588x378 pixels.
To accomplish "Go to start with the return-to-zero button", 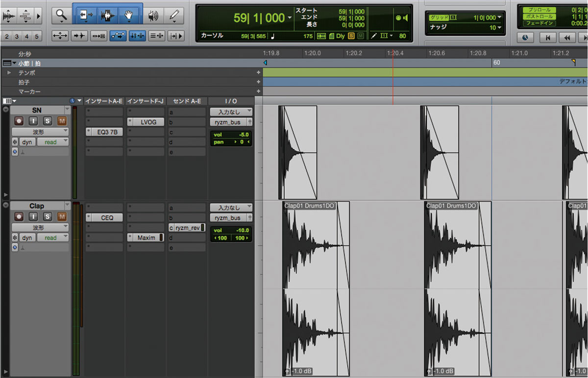I will [548, 37].
